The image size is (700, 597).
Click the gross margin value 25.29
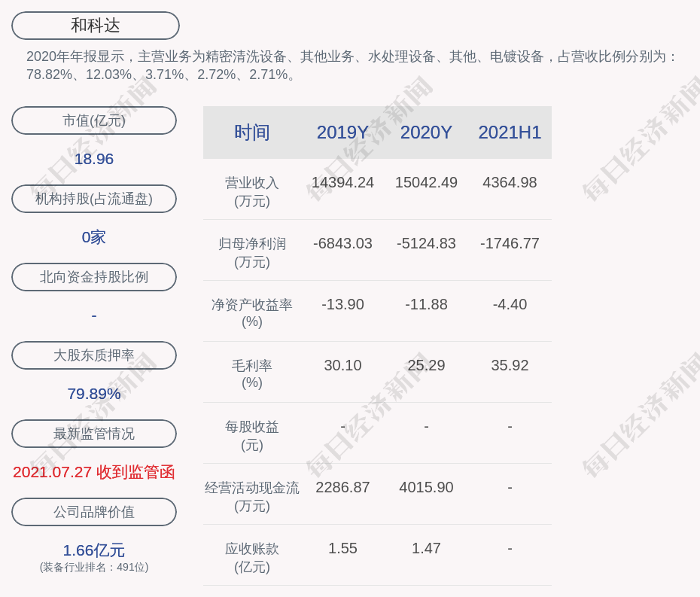coord(426,366)
